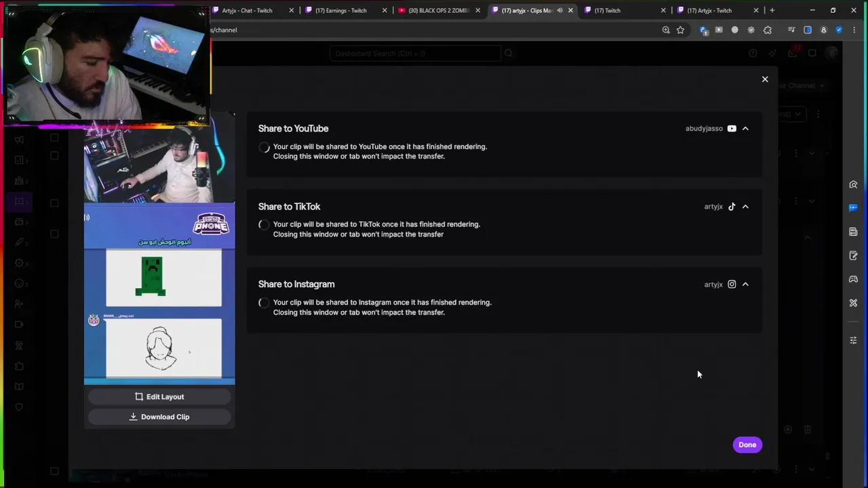The width and height of the screenshot is (868, 488).
Task: Click the Share to TikTok heading
Action: coord(289,207)
